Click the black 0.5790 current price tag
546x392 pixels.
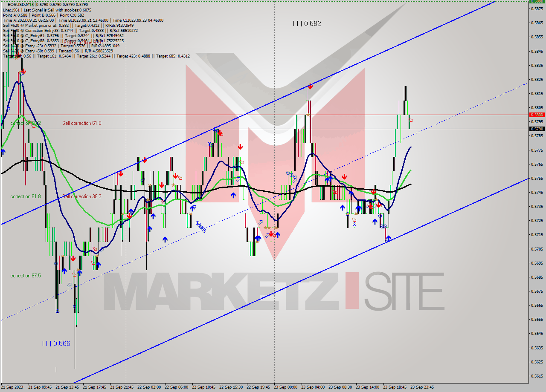coord(537,129)
